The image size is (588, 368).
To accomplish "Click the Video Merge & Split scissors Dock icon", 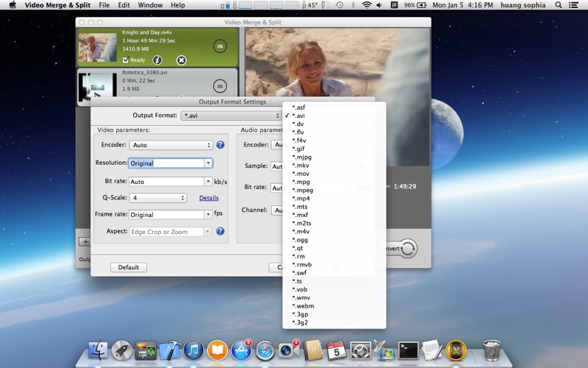I will tap(456, 350).
